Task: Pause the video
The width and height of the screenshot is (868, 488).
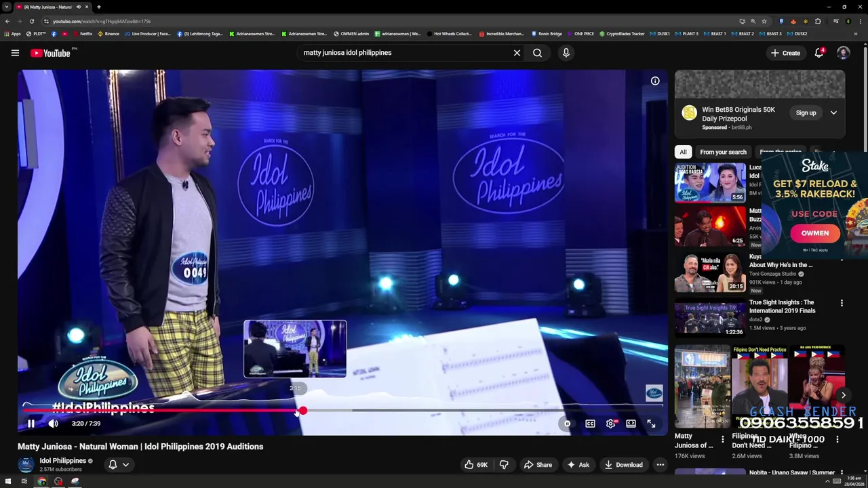Action: pyautogui.click(x=31, y=424)
